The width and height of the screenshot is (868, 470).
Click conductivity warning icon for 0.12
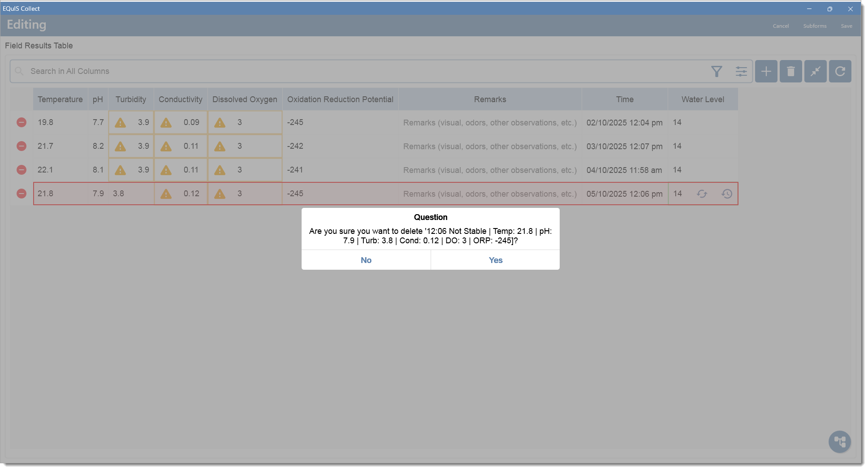pyautogui.click(x=166, y=194)
